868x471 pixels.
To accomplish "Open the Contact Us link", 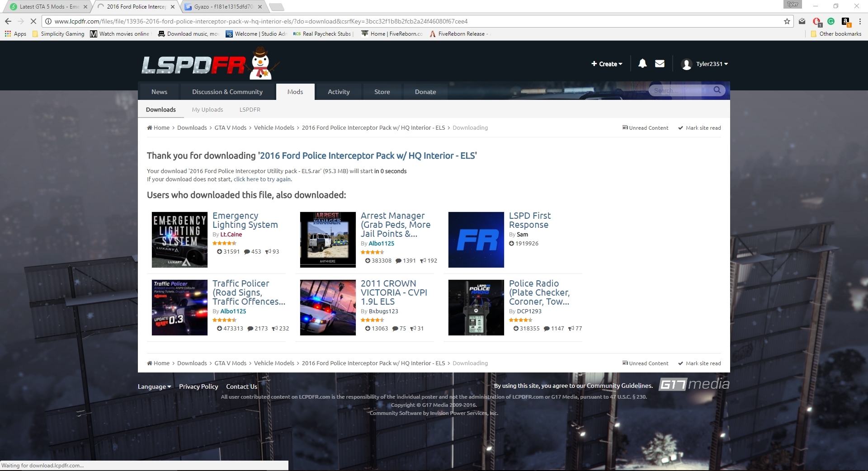I will click(x=241, y=386).
